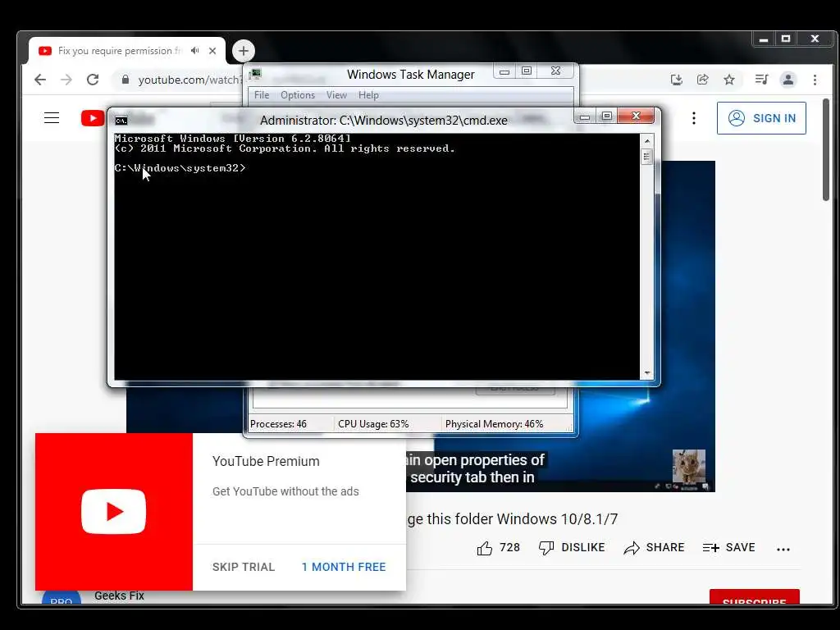Image resolution: width=840 pixels, height=630 pixels.
Task: Click the browser page vertical scrollbar
Action: pos(826,150)
